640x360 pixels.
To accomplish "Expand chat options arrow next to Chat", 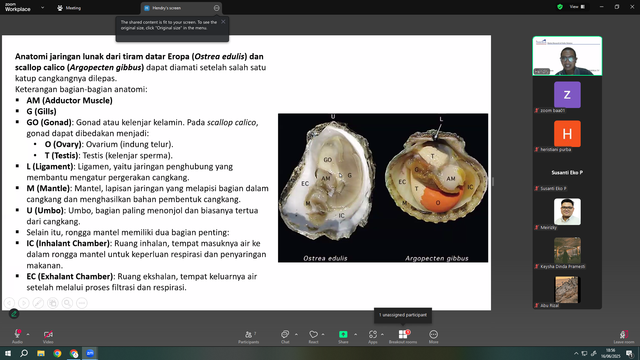I will click(296, 334).
